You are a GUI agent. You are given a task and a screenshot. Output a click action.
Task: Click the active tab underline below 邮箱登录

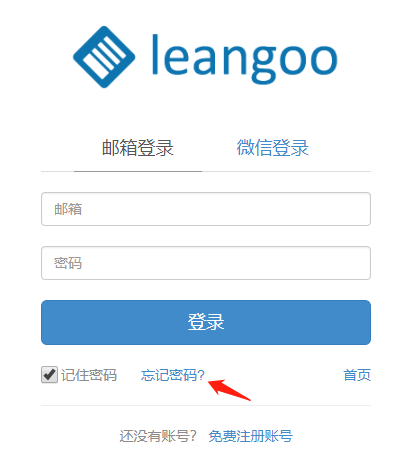click(x=138, y=171)
